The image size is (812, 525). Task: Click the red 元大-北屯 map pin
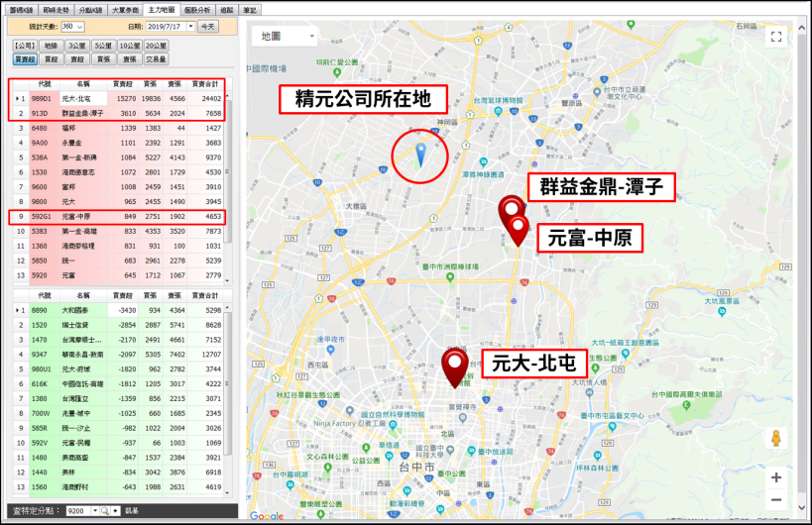pos(455,367)
